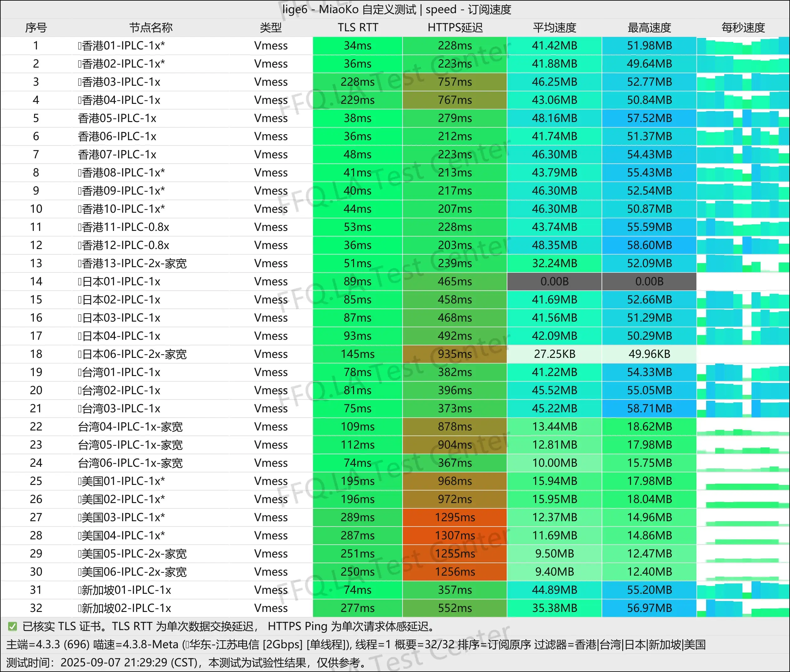Click row number 27
Viewport: 790px width, 672px height.
pyautogui.click(x=36, y=517)
